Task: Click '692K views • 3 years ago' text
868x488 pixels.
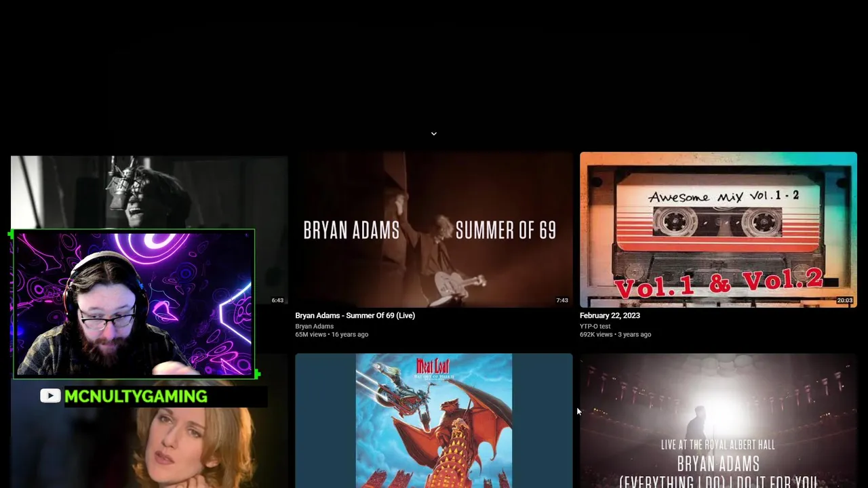Action: coord(615,334)
